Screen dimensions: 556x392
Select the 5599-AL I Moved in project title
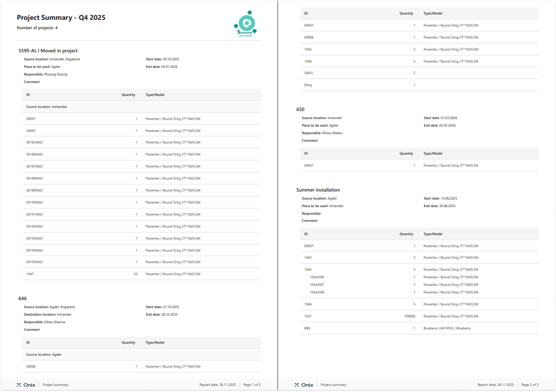click(48, 51)
